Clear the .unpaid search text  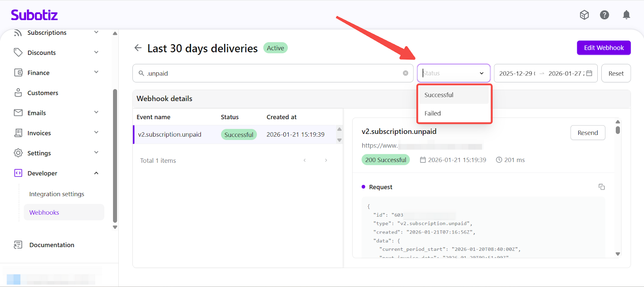(405, 73)
